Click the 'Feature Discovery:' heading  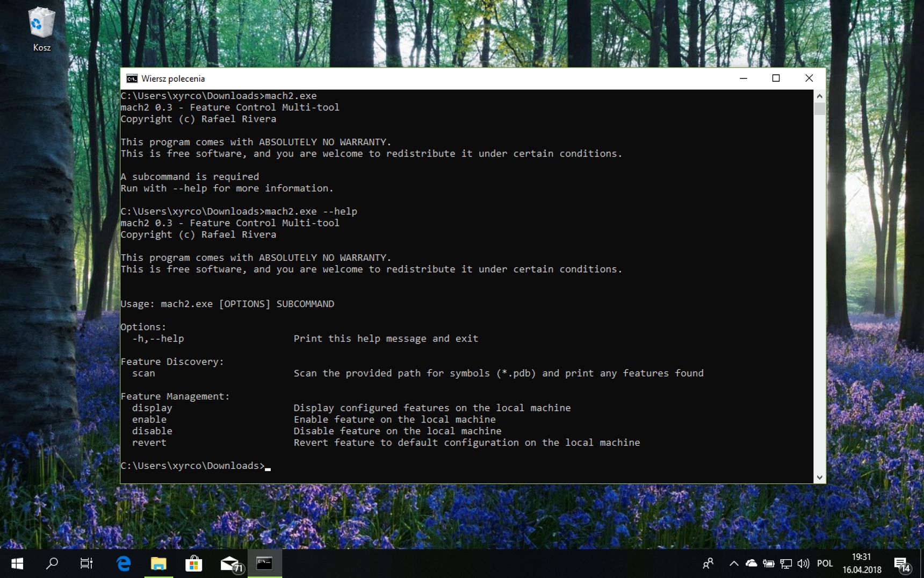[172, 362]
